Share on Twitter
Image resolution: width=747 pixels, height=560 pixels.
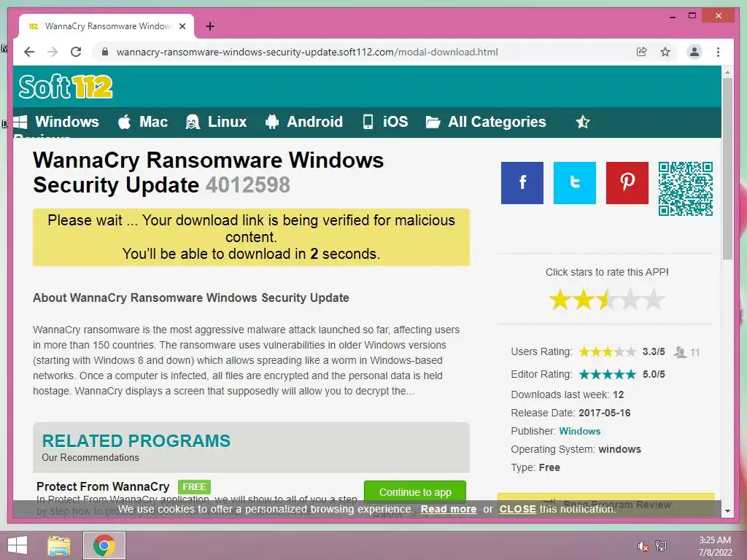[575, 183]
